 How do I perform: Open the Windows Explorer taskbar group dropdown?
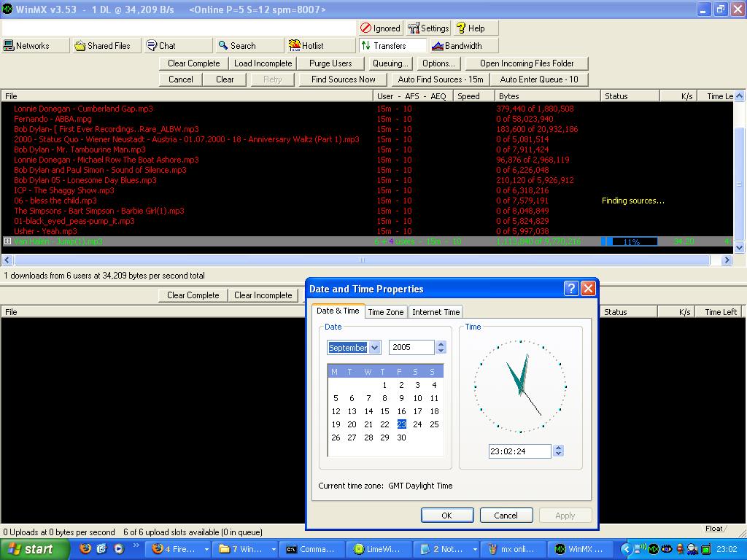click(274, 549)
